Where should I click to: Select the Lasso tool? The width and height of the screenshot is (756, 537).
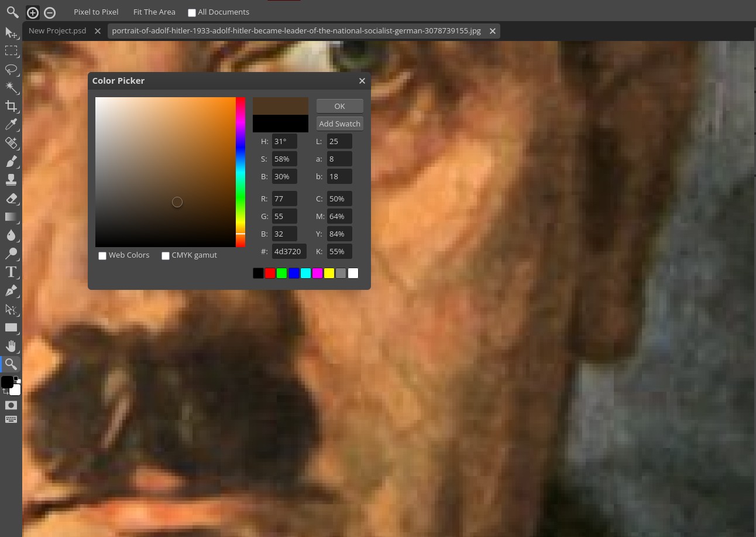pyautogui.click(x=11, y=69)
